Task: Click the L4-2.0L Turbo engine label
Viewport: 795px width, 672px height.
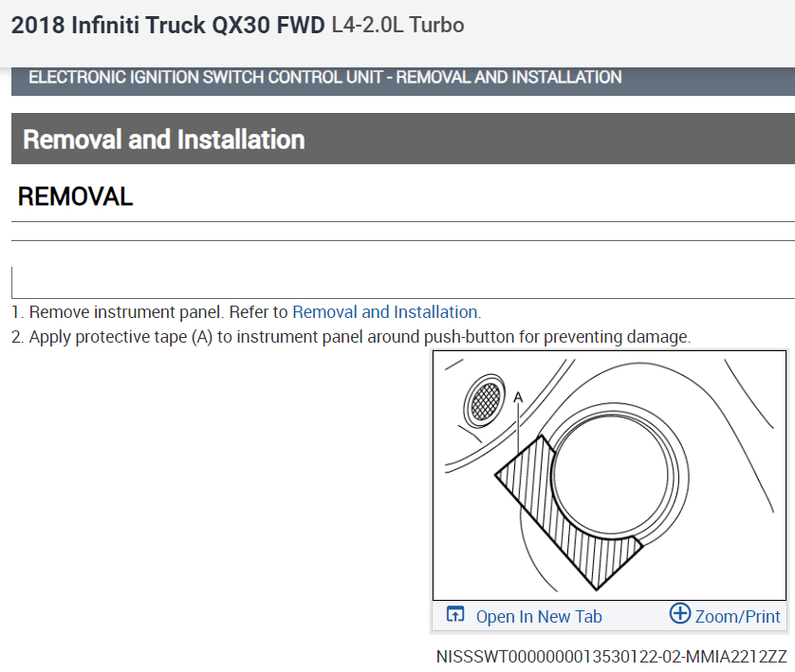Action: click(398, 26)
